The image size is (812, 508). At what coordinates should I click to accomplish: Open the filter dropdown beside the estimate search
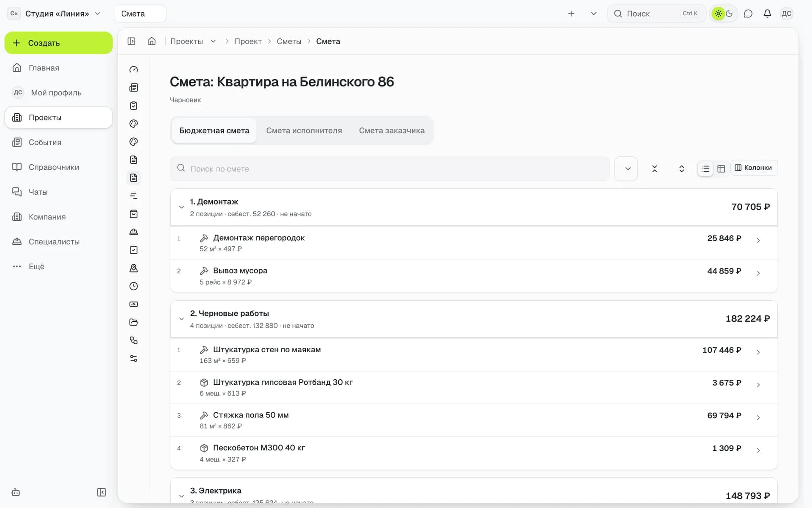(x=626, y=168)
